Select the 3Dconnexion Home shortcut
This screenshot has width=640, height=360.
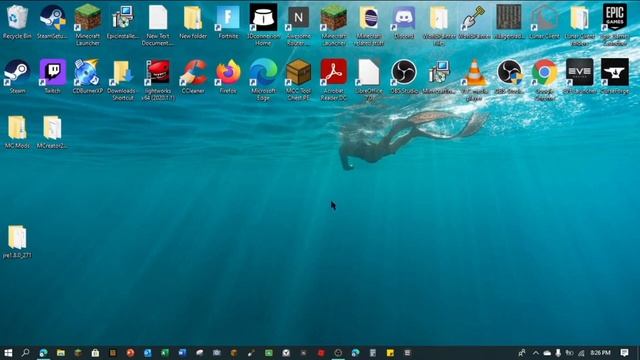pos(263,18)
